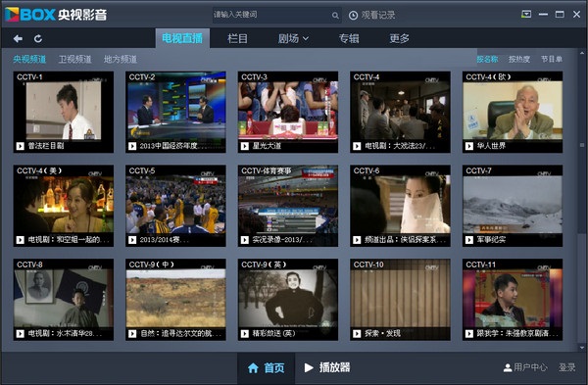
Task: Open the CCTV-4(欧) channel thumbnail
Action: pos(513,111)
